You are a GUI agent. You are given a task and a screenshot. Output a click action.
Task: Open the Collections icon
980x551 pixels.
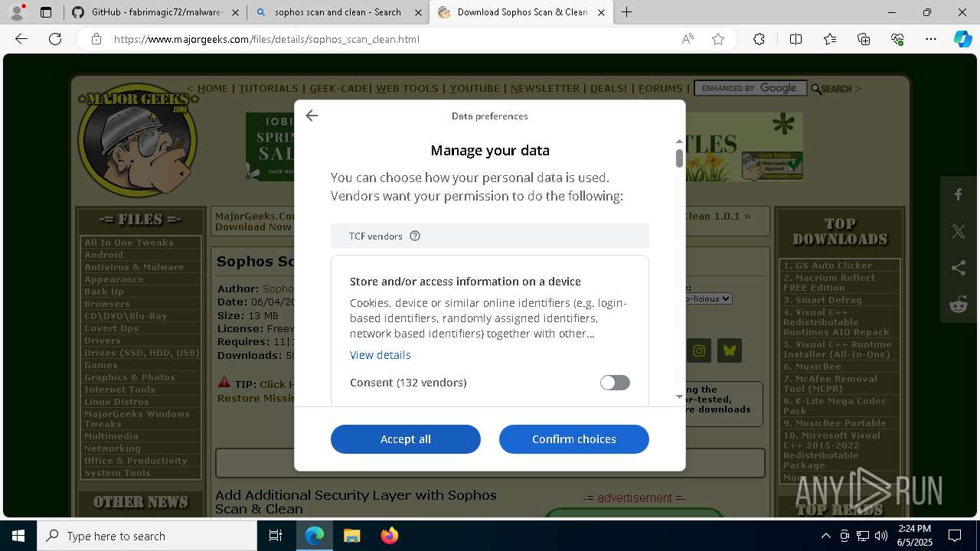[864, 39]
